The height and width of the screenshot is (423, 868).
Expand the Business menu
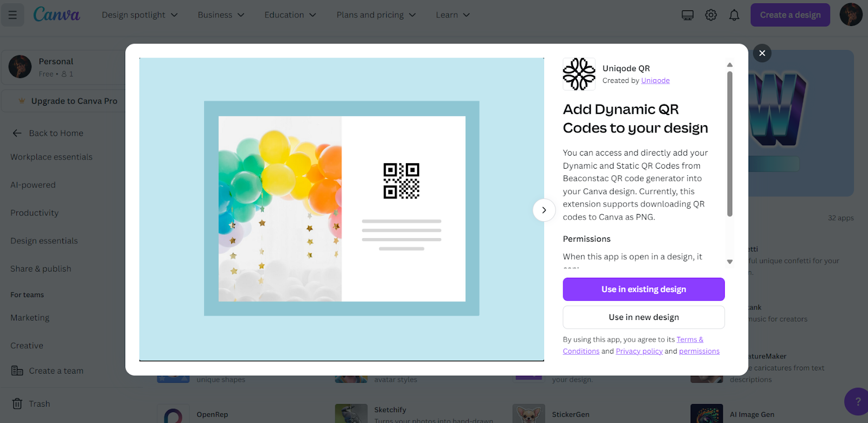click(221, 15)
